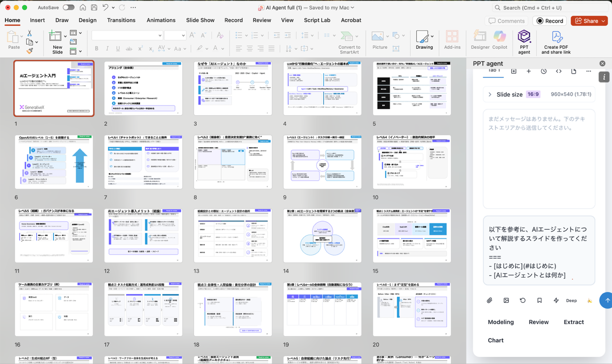Click Increase Font Size icon

point(192,35)
